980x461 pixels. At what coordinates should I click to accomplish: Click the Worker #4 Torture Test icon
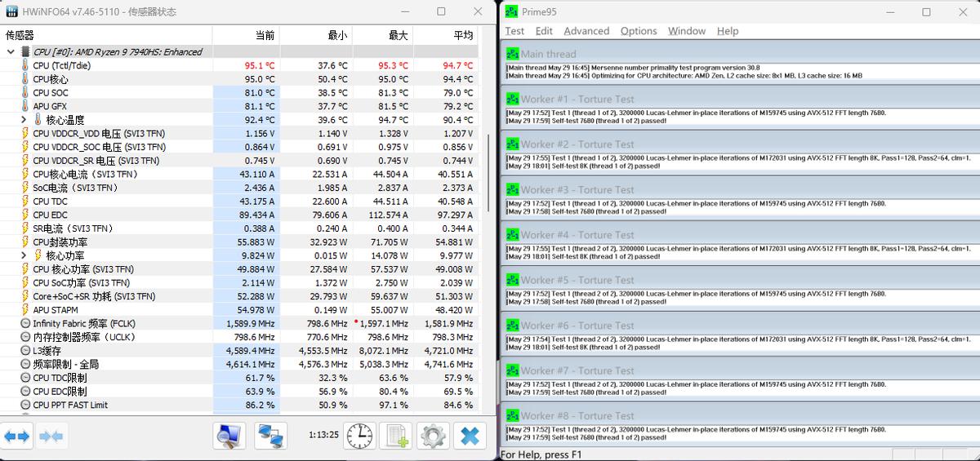point(513,234)
